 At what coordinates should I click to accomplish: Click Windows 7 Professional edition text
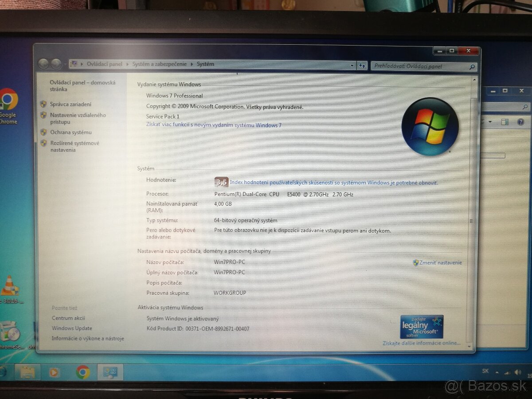(x=174, y=96)
